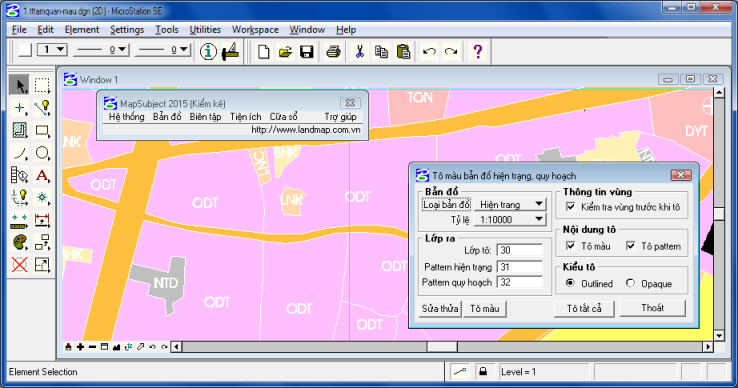Open the Biên tập menu in MapSubject
738x388 pixels.
205,117
